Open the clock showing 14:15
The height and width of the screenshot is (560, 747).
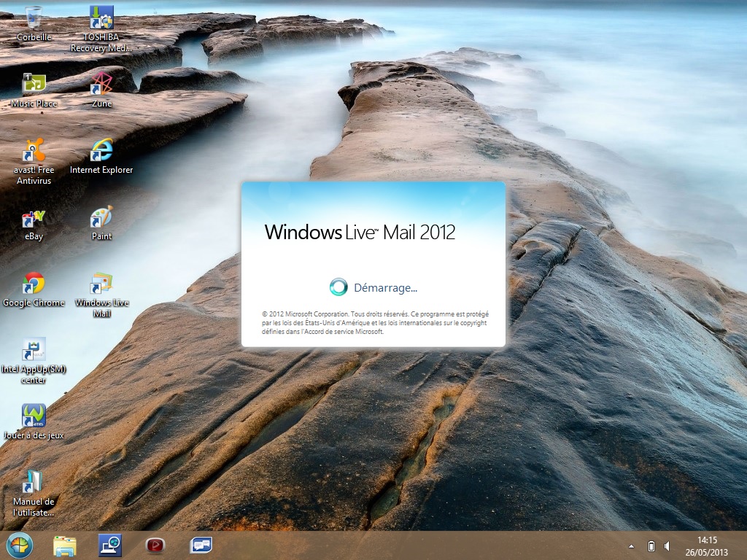point(707,546)
